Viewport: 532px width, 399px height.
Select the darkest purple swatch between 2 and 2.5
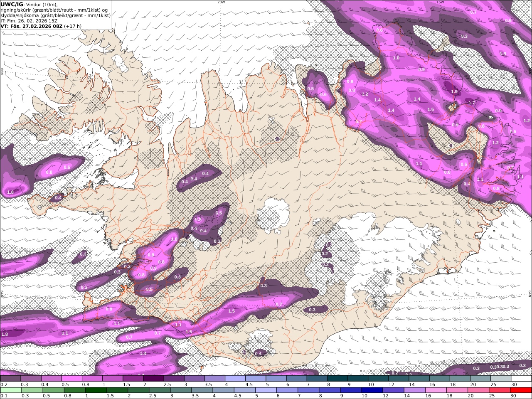click(153, 379)
